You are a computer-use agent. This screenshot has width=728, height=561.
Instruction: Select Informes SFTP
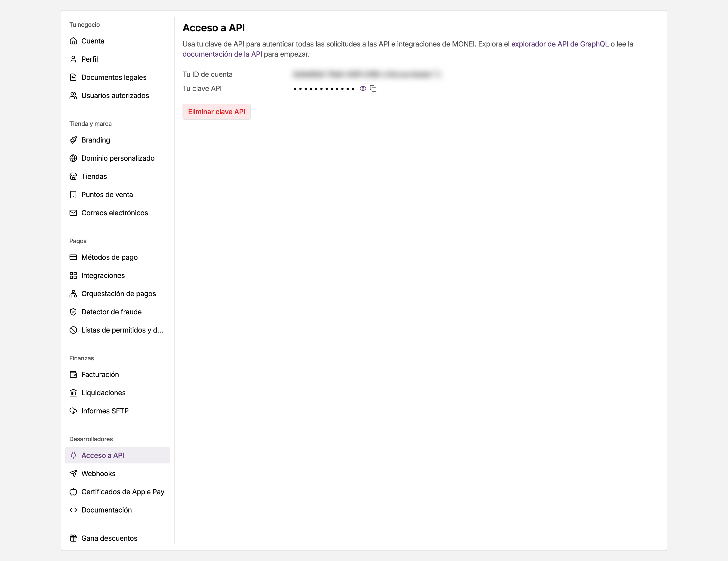pos(118,411)
